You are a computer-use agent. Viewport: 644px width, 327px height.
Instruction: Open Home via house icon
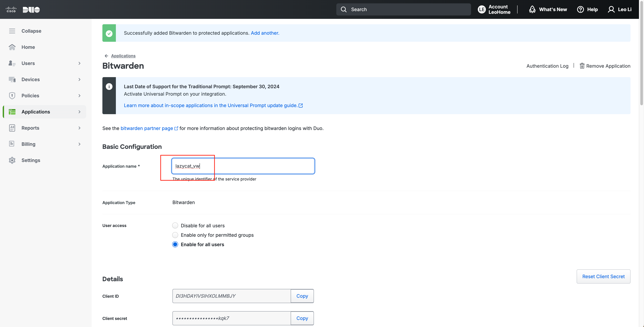click(12, 47)
